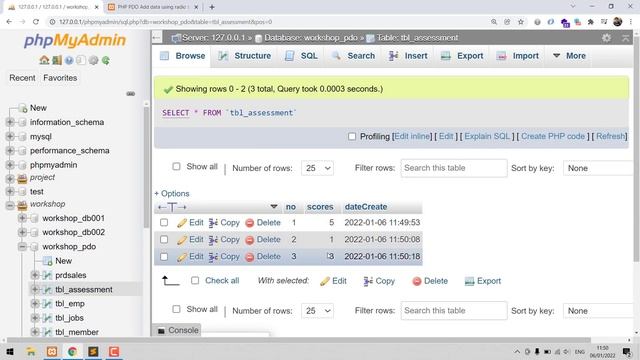Image resolution: width=640 pixels, height=360 pixels.
Task: Click the Create PHP code link
Action: pos(553,137)
